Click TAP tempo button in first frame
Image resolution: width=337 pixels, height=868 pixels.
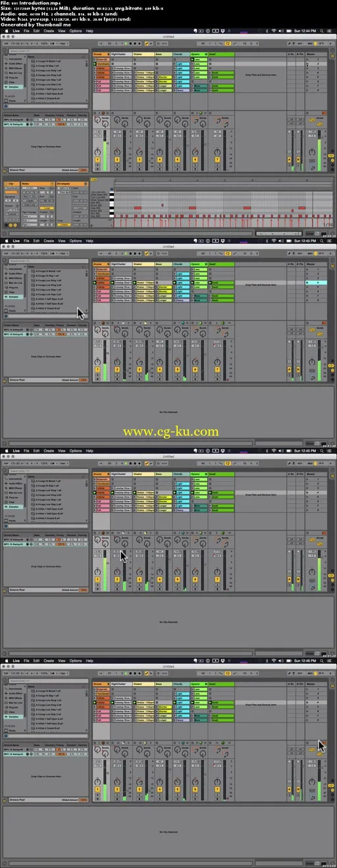tap(5, 43)
